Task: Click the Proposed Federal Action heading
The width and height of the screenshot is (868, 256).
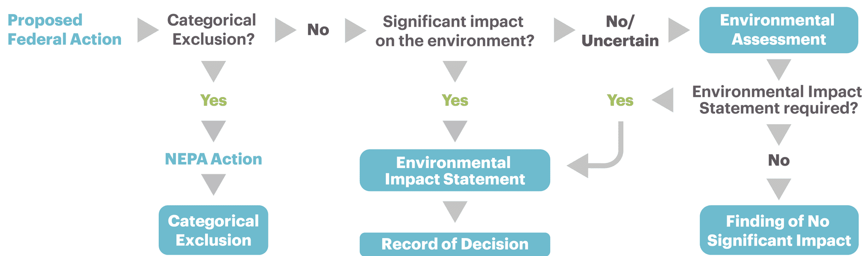Action: (x=64, y=29)
